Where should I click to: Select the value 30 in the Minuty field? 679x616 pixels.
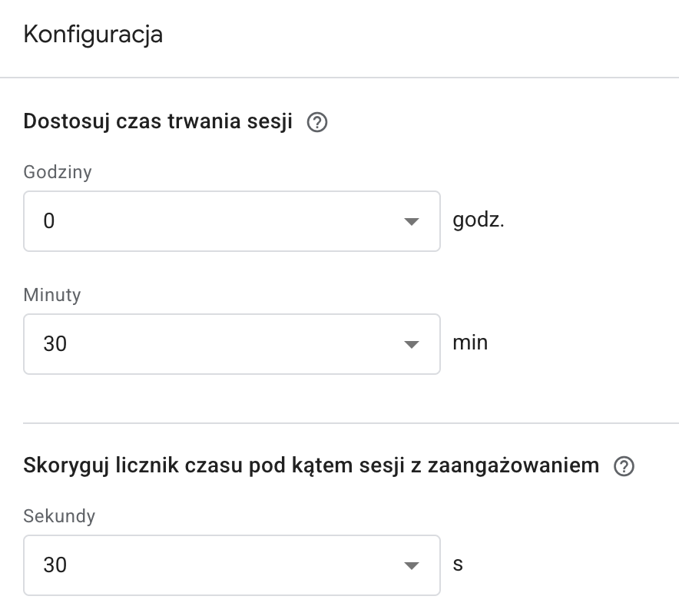(x=55, y=343)
